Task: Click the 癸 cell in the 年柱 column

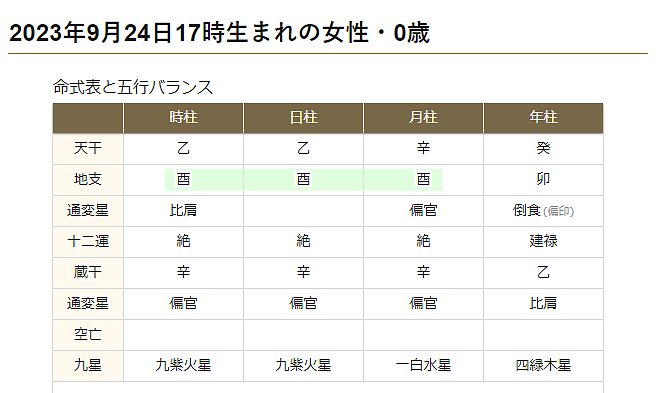Action: (543, 148)
